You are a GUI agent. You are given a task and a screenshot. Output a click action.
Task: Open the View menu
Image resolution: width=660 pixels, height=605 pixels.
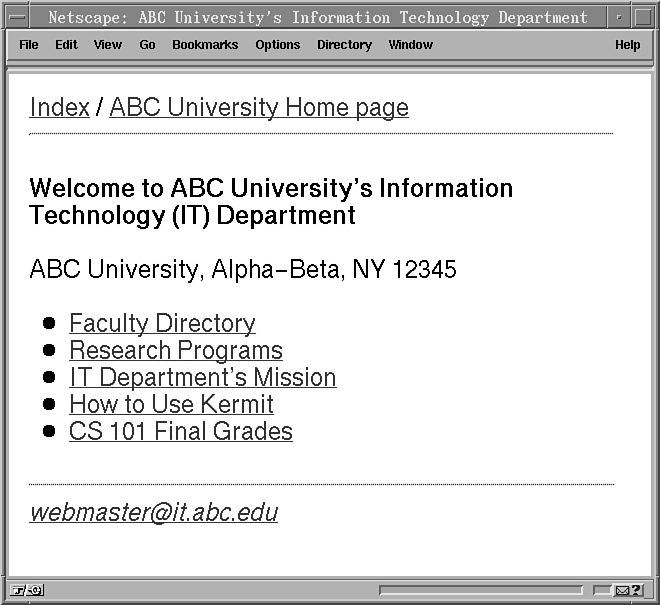[108, 45]
